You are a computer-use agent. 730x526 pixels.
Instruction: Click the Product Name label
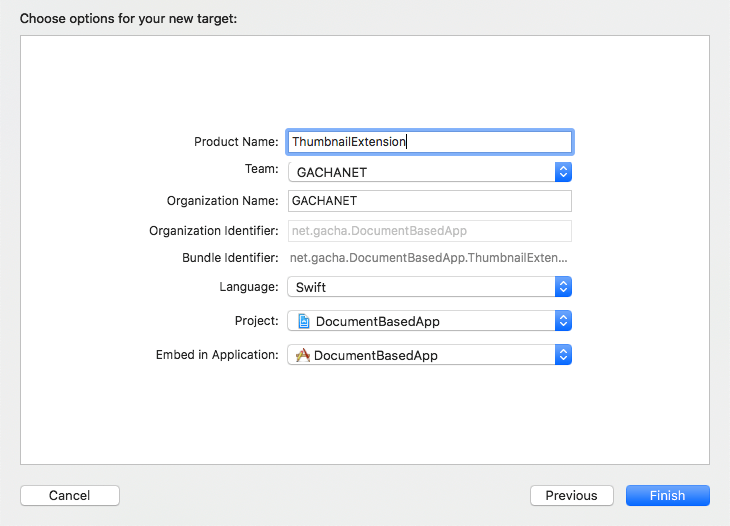coord(236,142)
